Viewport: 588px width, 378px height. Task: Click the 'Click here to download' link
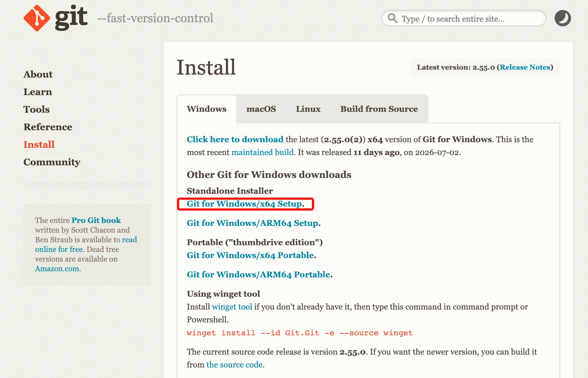[235, 139]
